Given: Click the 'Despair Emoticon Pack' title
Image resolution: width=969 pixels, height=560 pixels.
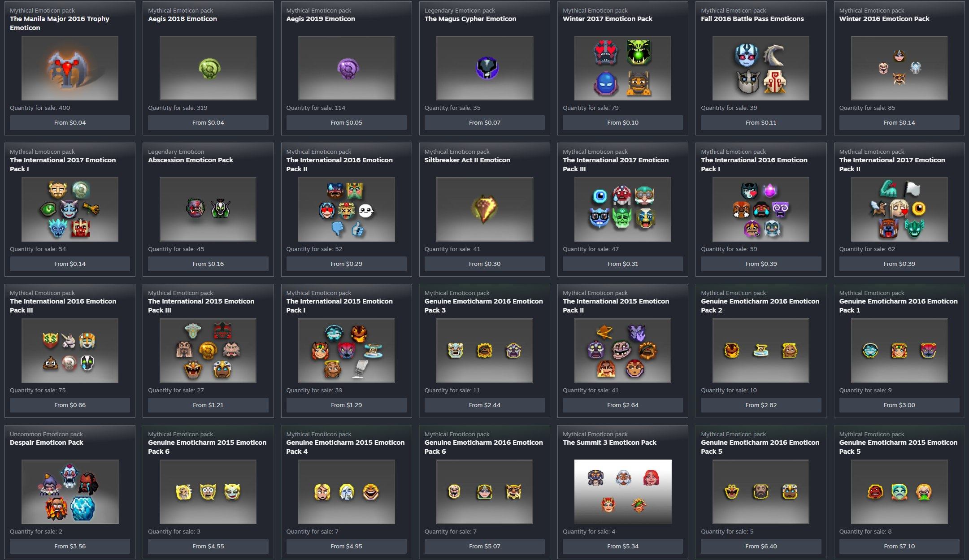Looking at the screenshot, I should [x=47, y=443].
